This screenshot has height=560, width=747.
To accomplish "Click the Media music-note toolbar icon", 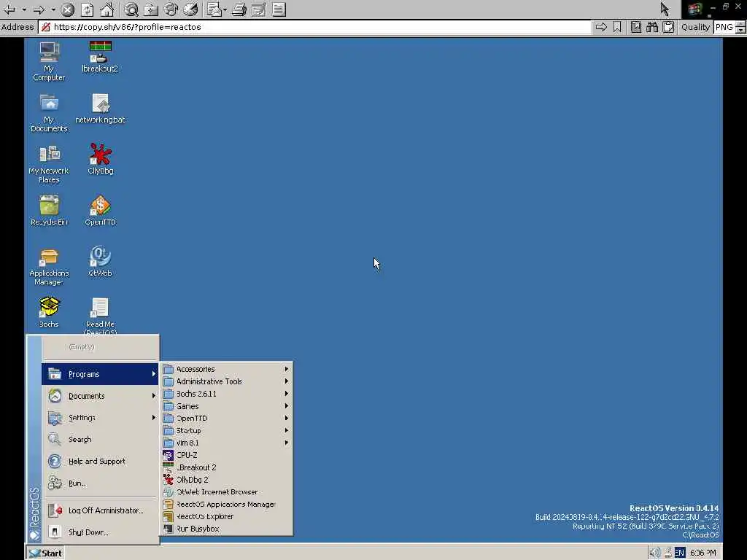I will click(171, 9).
